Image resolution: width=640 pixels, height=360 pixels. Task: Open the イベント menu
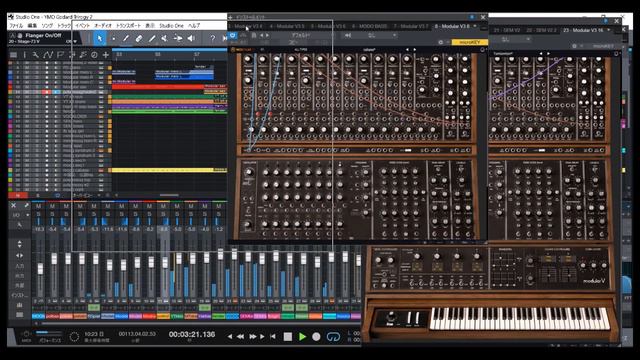point(82,26)
